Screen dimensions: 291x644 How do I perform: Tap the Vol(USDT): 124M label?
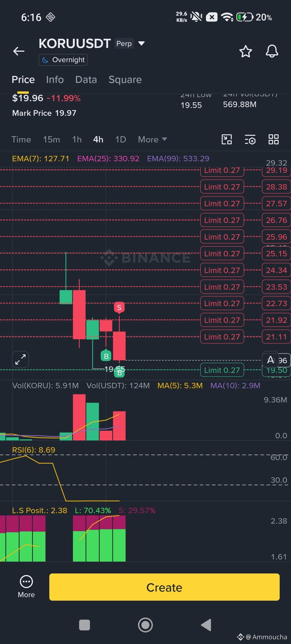click(118, 386)
